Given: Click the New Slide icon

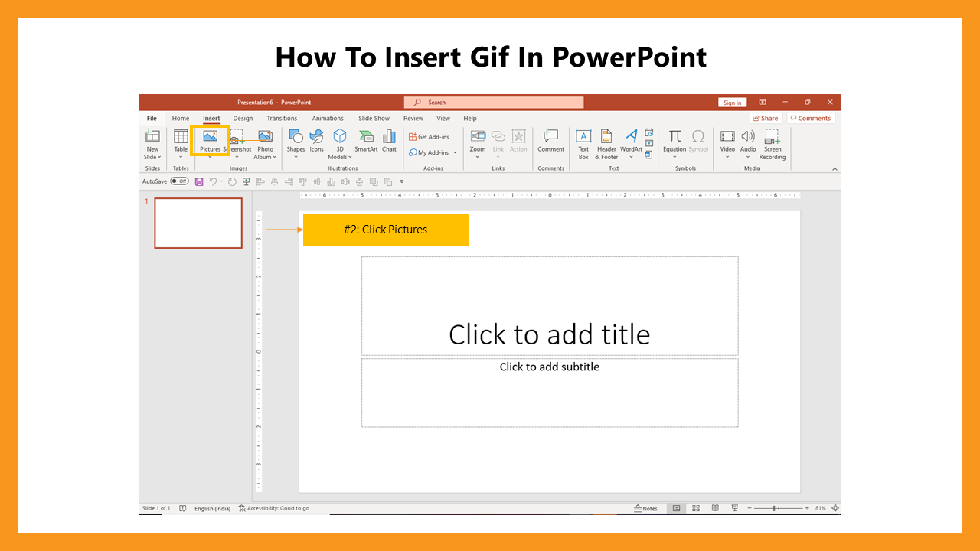Looking at the screenshot, I should pos(152,136).
